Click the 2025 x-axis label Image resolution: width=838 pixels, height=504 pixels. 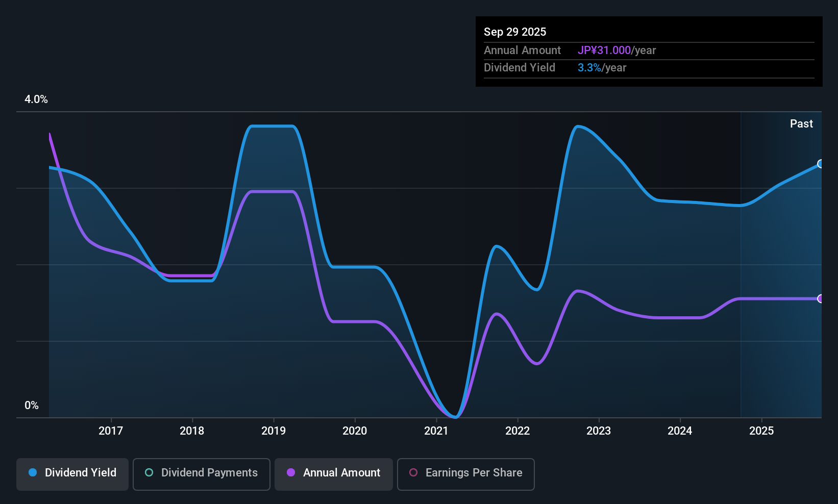761,431
